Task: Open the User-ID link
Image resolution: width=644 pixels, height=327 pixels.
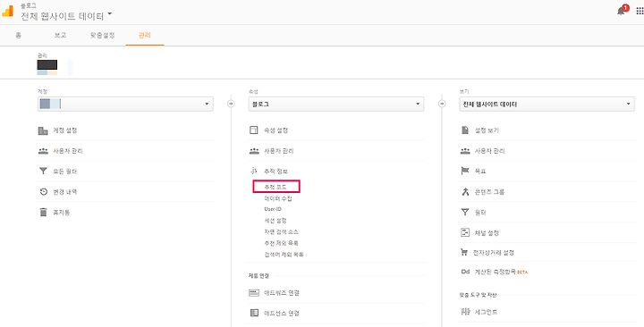Action: click(x=273, y=209)
